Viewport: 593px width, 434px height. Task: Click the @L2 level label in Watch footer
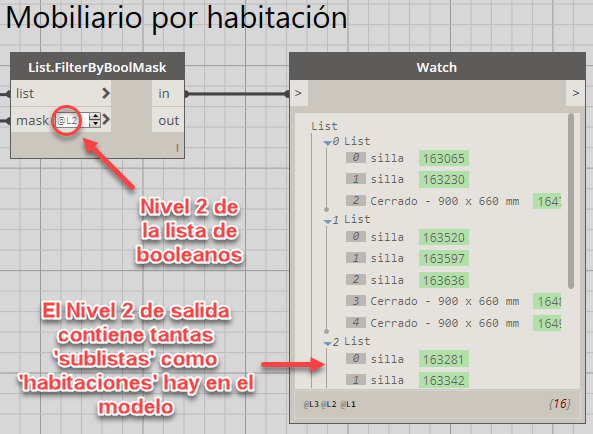329,405
